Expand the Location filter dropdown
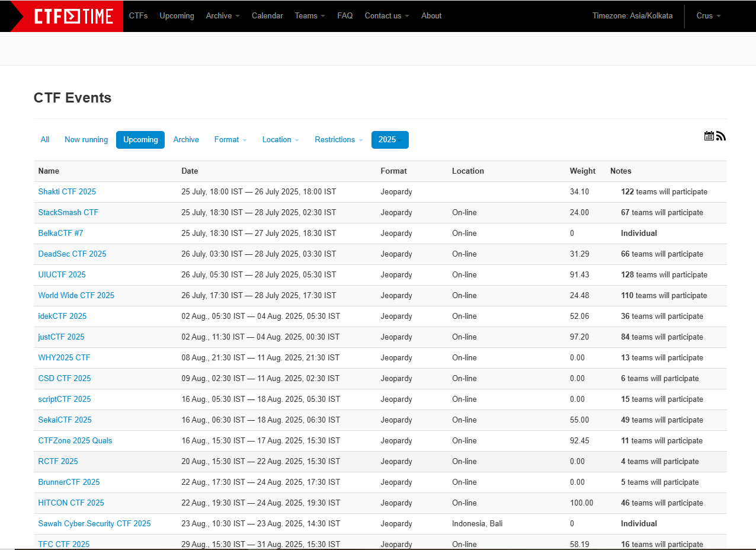This screenshot has height=550, width=756. point(280,140)
